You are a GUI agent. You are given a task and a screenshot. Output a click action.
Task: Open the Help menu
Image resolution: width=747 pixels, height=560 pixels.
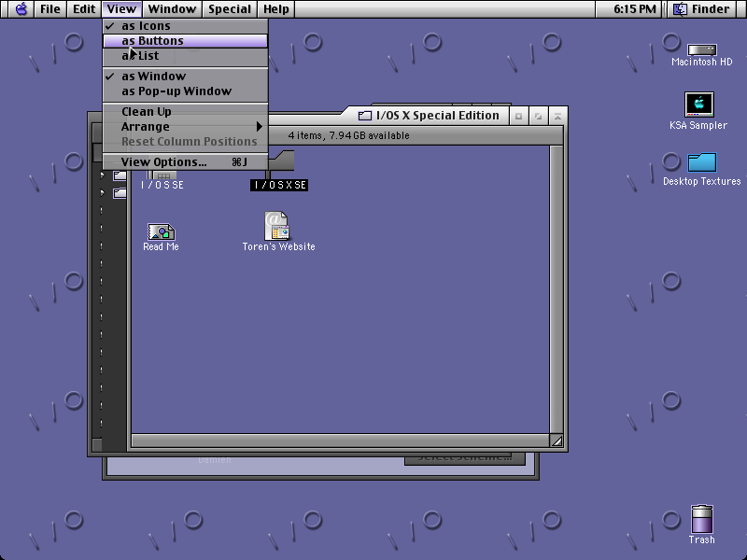[276, 9]
